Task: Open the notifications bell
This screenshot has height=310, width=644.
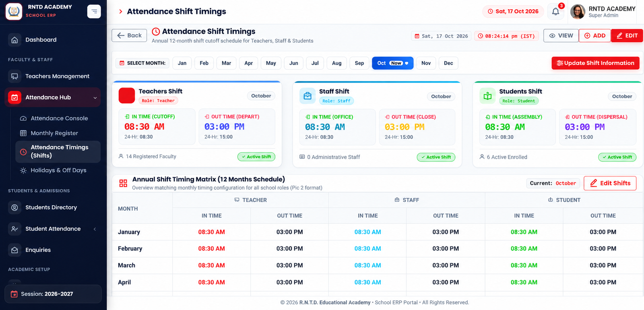Action: click(x=555, y=11)
